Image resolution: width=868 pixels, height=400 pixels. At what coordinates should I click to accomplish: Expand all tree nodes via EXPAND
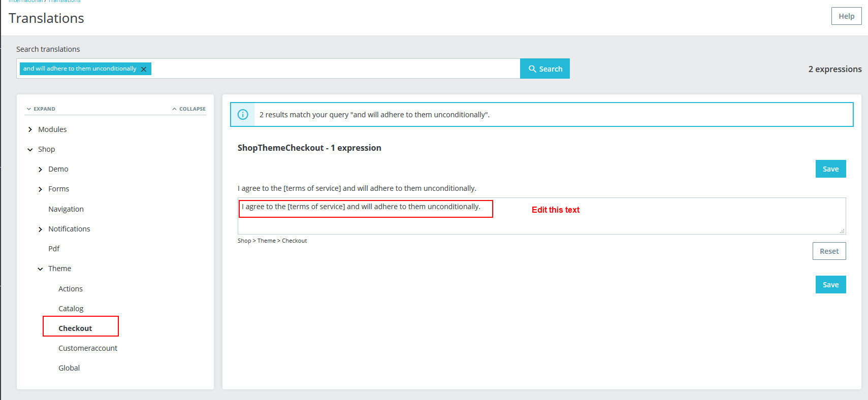coord(41,109)
